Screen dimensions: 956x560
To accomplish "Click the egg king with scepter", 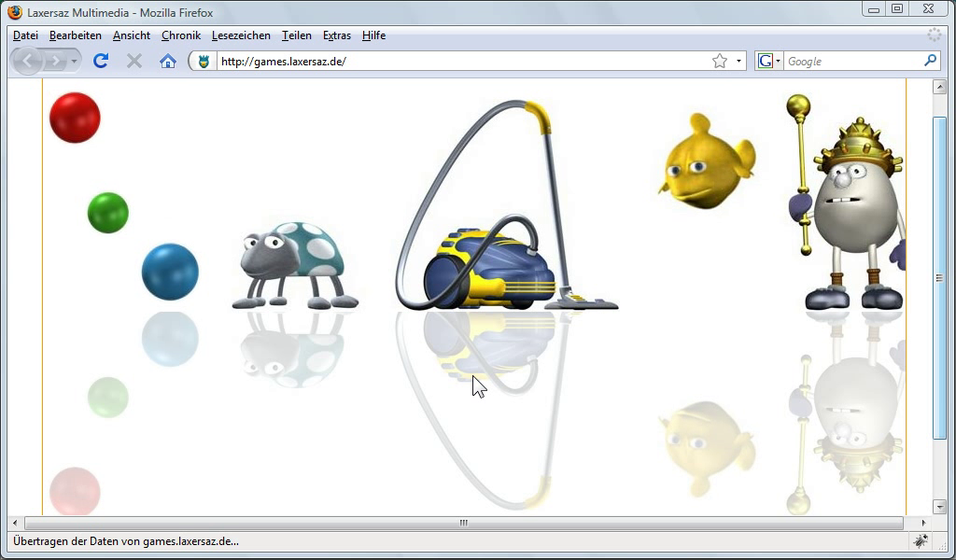I will pos(845,203).
